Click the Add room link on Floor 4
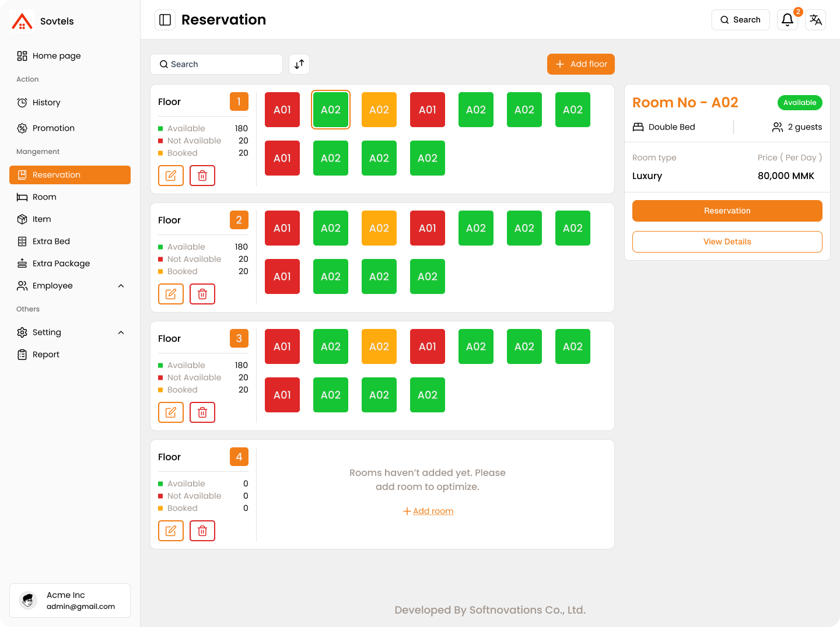840x627 pixels. [432, 511]
